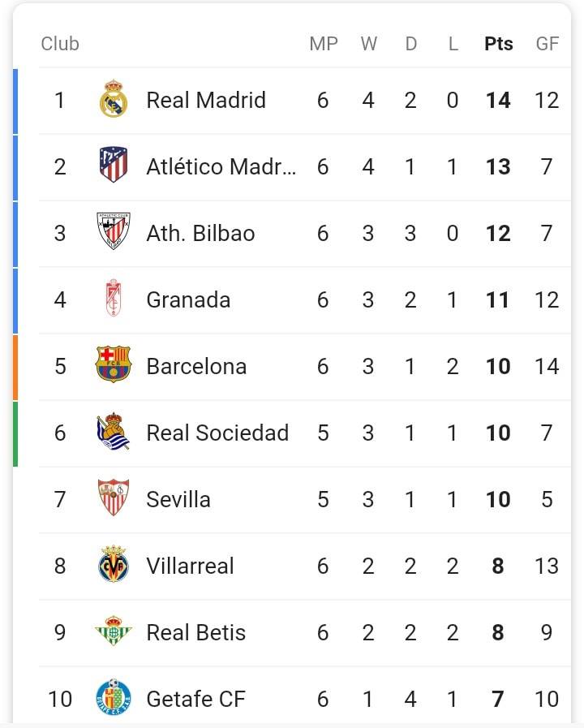Viewport: 584px width, 728px height.
Task: Click the MP column header
Action: click(x=324, y=44)
